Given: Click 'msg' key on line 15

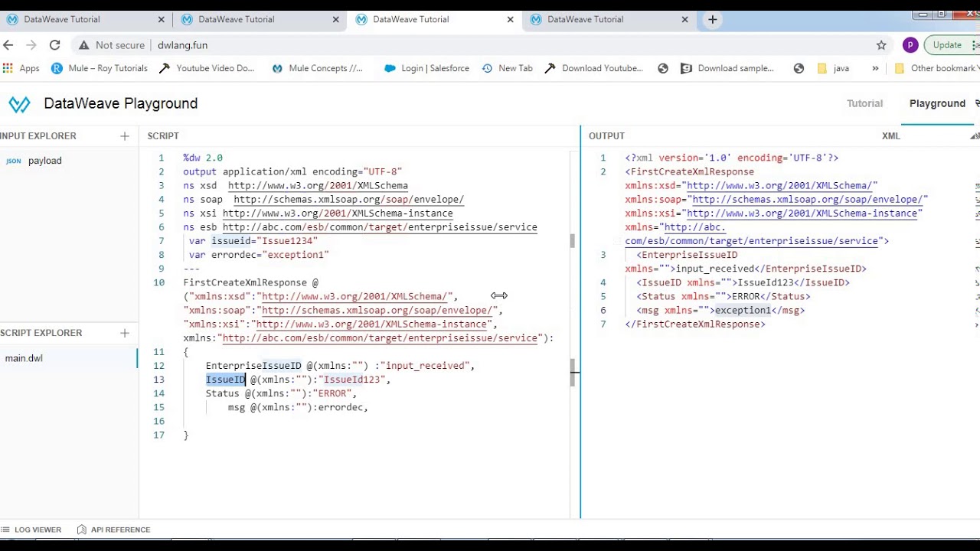Looking at the screenshot, I should [236, 407].
